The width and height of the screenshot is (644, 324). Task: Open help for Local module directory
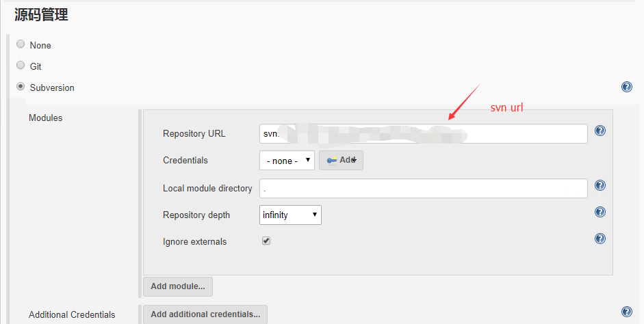pos(600,185)
